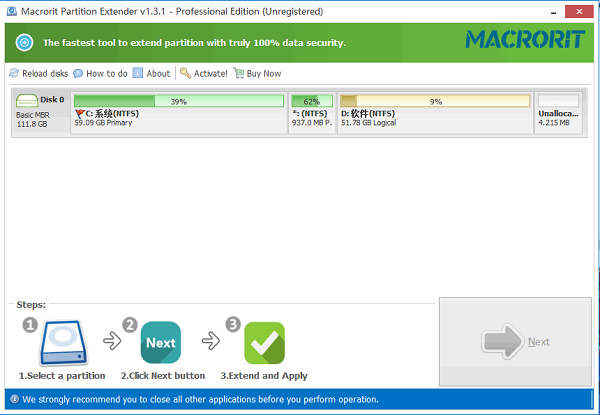Select the Unallocated 4.215 MB space

click(x=558, y=113)
